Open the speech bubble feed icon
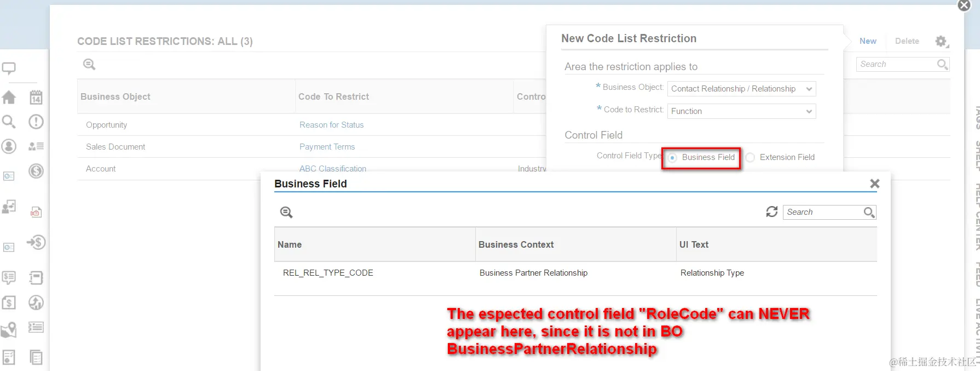 point(9,69)
